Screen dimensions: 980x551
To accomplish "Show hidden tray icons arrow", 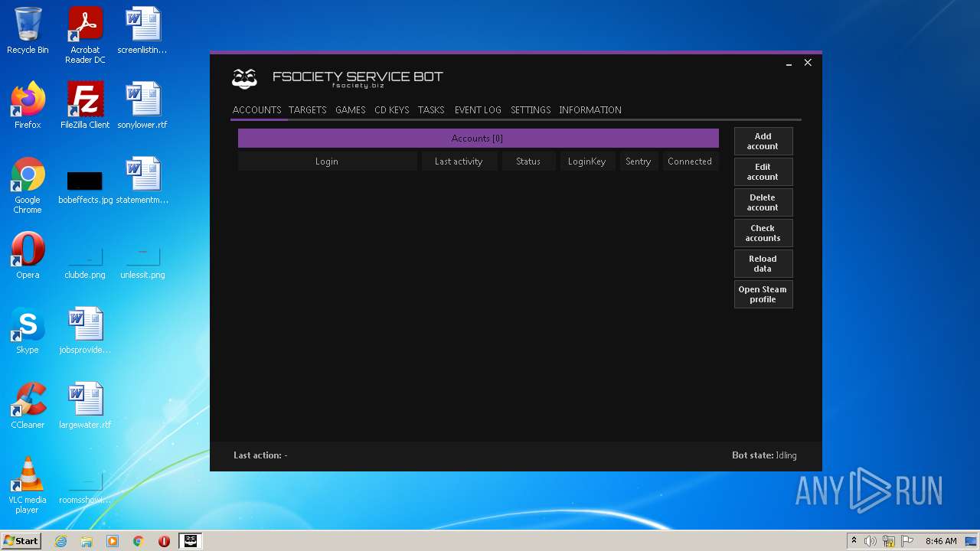I will [x=854, y=541].
